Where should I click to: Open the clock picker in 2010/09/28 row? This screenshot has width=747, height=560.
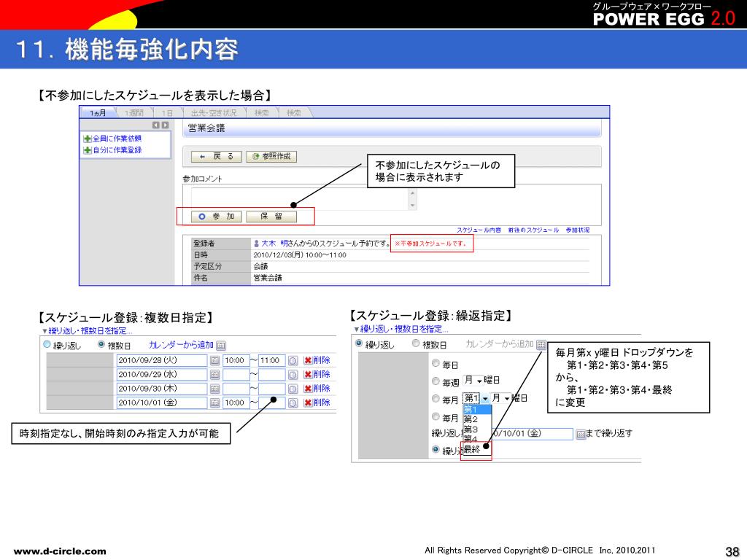[x=293, y=361]
